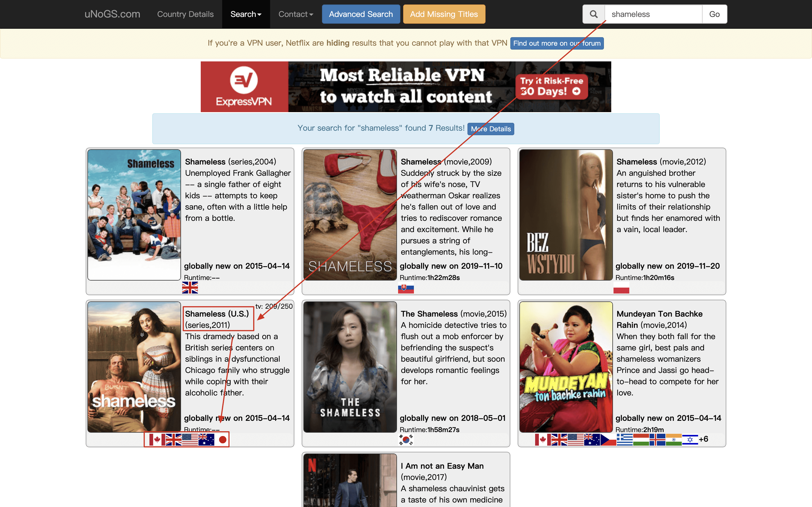Open Country Details in navbar
This screenshot has width=812, height=507.
click(x=185, y=14)
